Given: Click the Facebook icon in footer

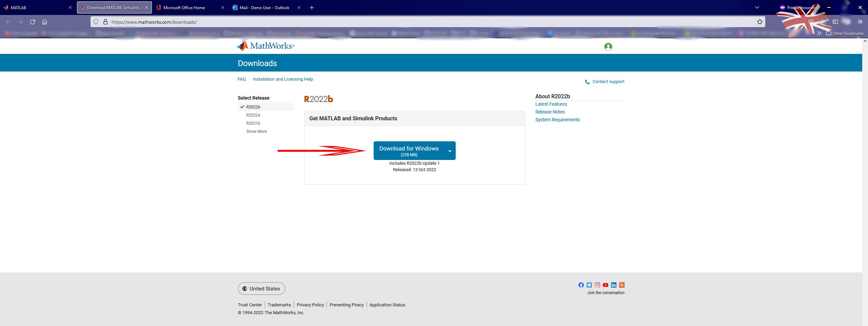Looking at the screenshot, I should coord(581,285).
